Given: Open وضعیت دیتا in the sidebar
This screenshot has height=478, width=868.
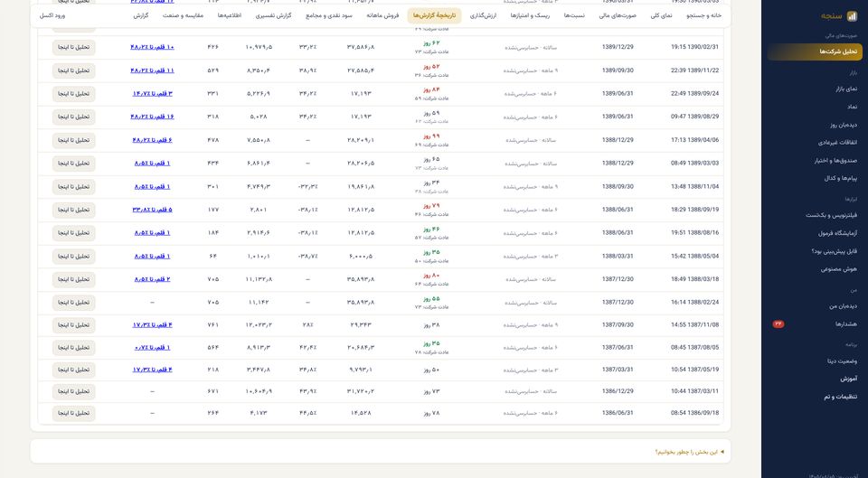Looking at the screenshot, I should coord(842,361).
